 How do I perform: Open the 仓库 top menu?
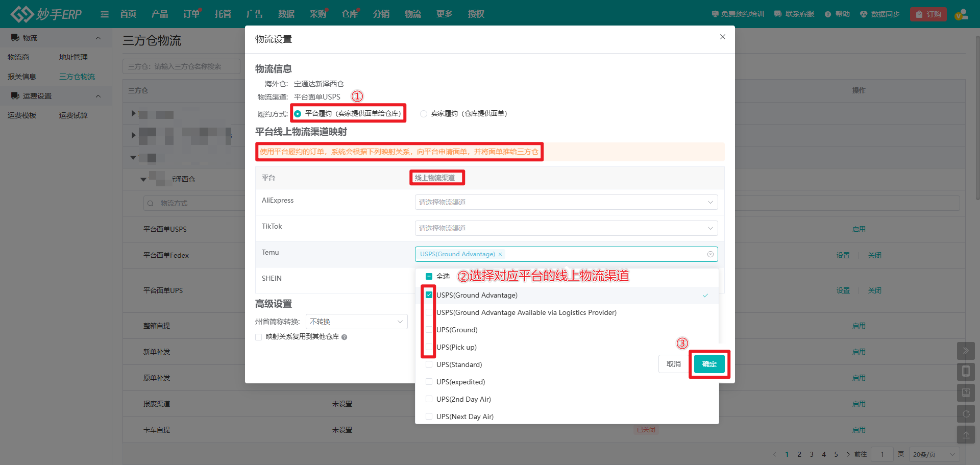[349, 14]
